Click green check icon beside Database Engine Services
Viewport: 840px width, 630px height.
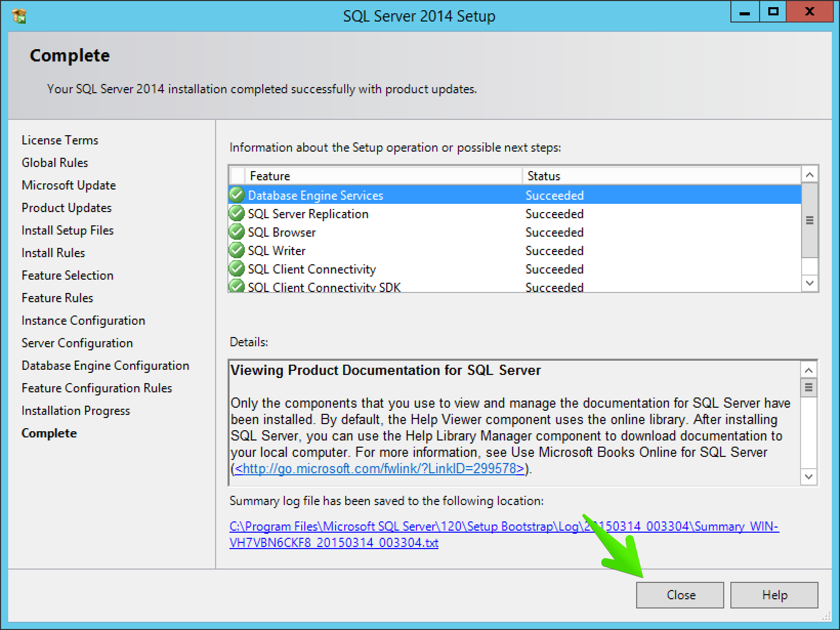237,195
